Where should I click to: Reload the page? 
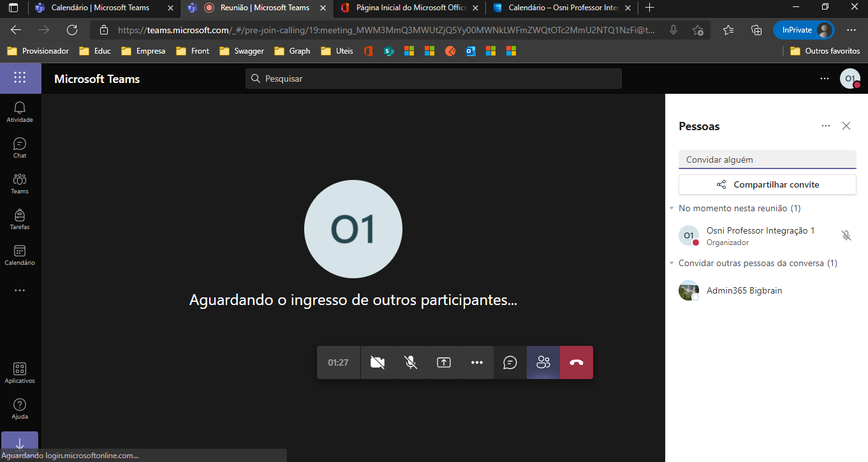(x=72, y=30)
